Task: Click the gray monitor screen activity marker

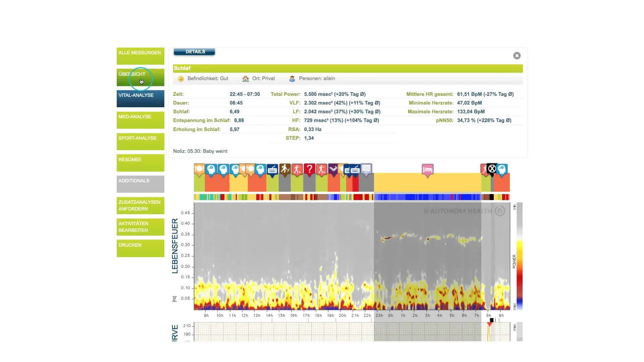Action: pyautogui.click(x=366, y=169)
